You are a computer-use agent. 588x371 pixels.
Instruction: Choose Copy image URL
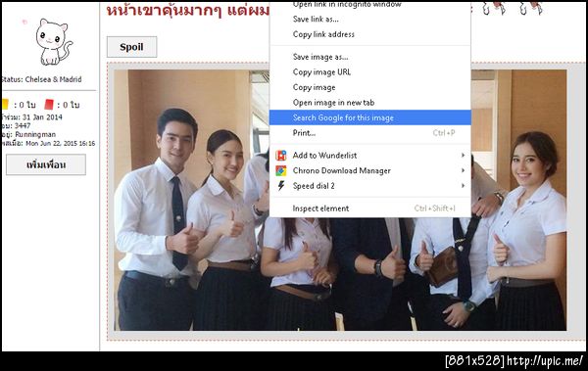point(369,72)
